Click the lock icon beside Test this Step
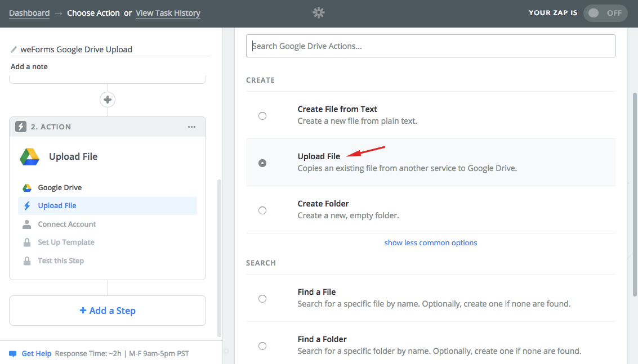 [x=27, y=260]
